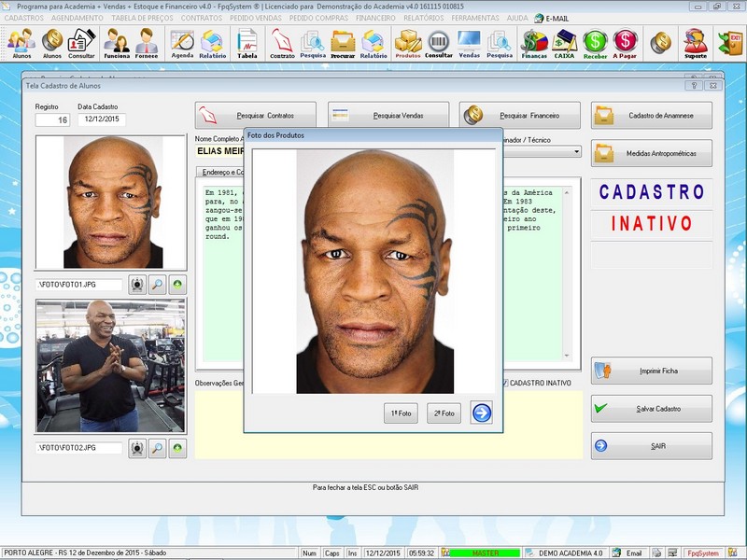Click the Receber green dollar icon

click(595, 43)
